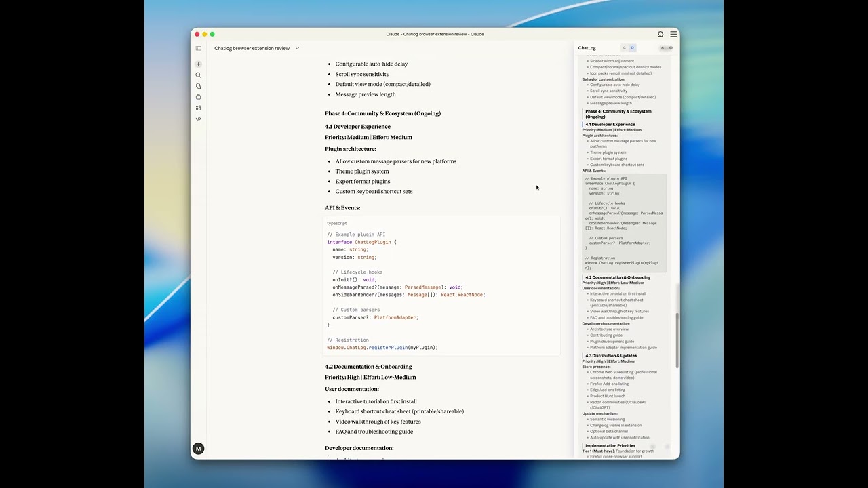Click the chat title Chatlog browser extension review
Viewport: 868px width, 488px height.
pyautogui.click(x=252, y=48)
